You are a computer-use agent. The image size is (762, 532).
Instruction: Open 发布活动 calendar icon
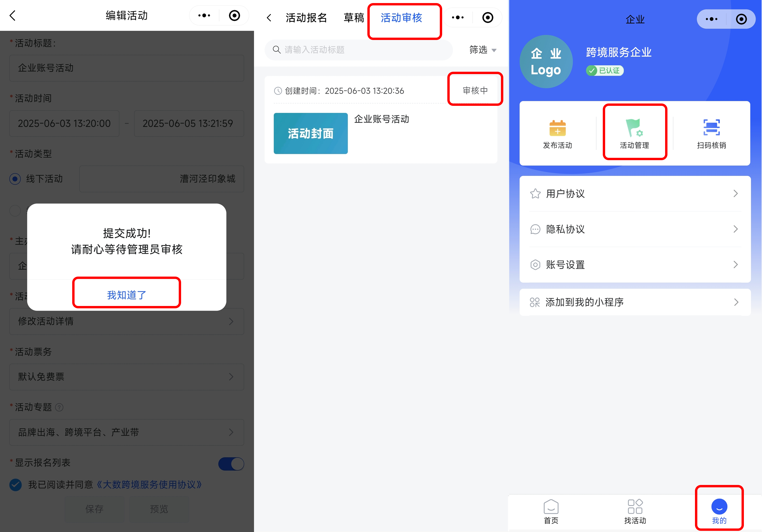click(557, 128)
